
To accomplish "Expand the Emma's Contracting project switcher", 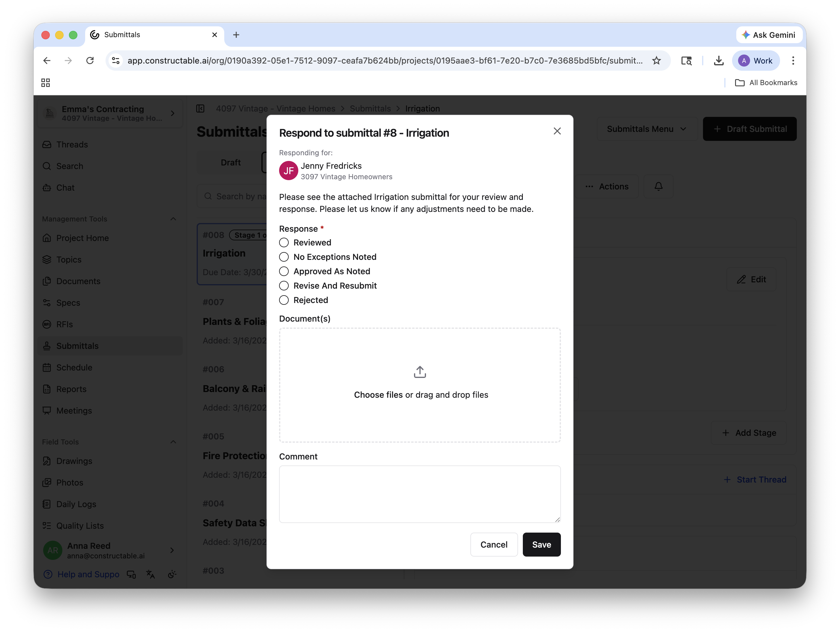I will point(110,113).
